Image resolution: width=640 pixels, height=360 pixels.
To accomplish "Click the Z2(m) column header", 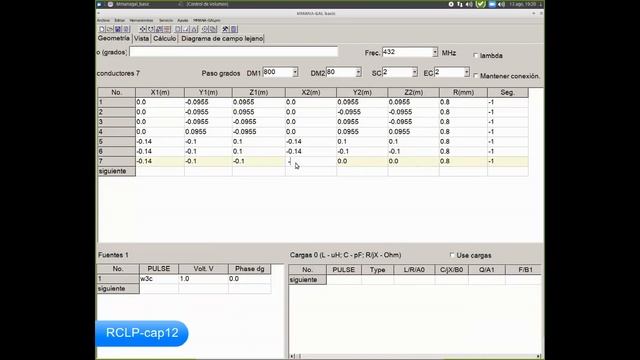I will [x=413, y=93].
